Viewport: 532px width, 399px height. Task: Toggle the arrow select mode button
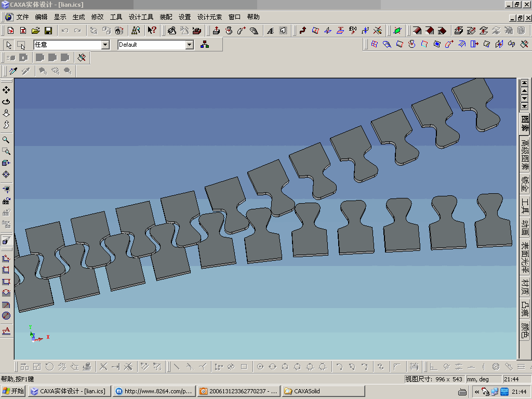[9, 45]
